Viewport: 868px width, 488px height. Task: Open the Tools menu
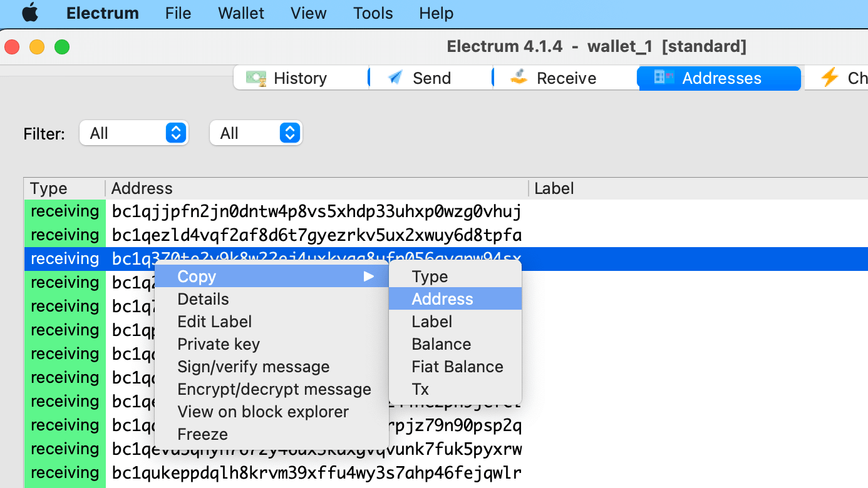373,13
